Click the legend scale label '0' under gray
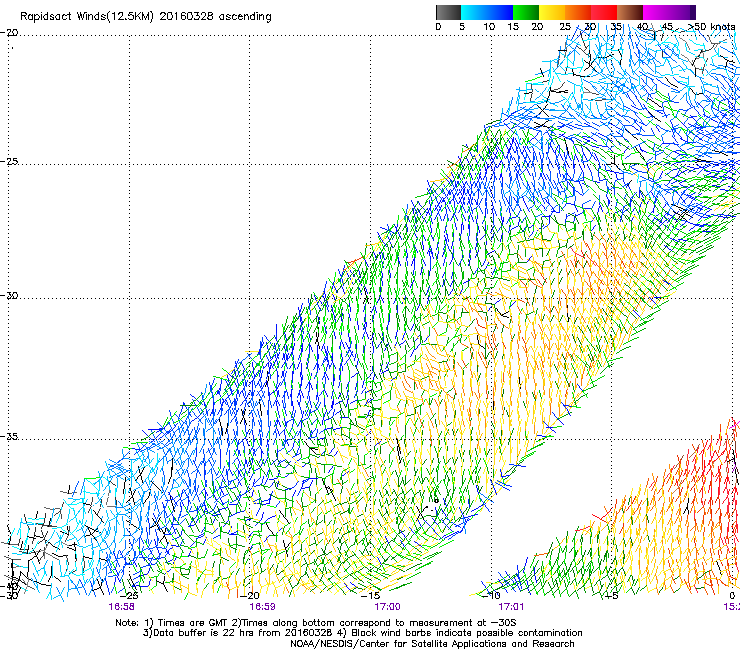 pyautogui.click(x=438, y=27)
